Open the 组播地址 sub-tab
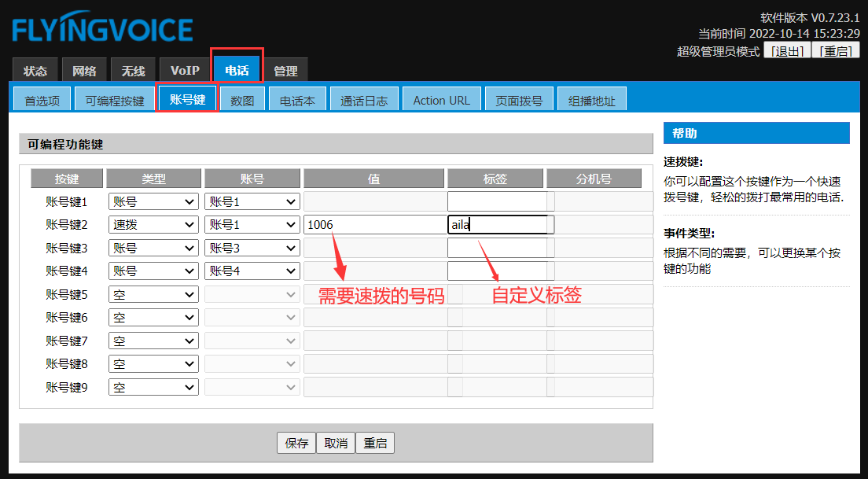The height and width of the screenshot is (479, 868). (592, 101)
